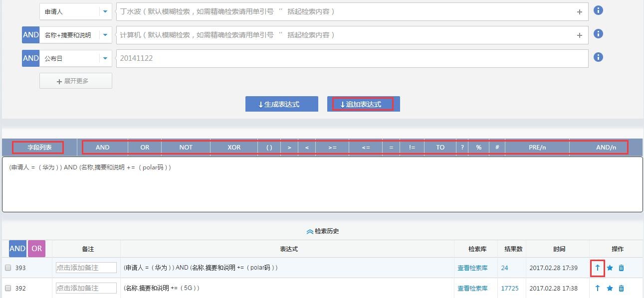Open the 申请人 field dropdown
Image resolution: width=644 pixels, height=298 pixels.
point(105,11)
